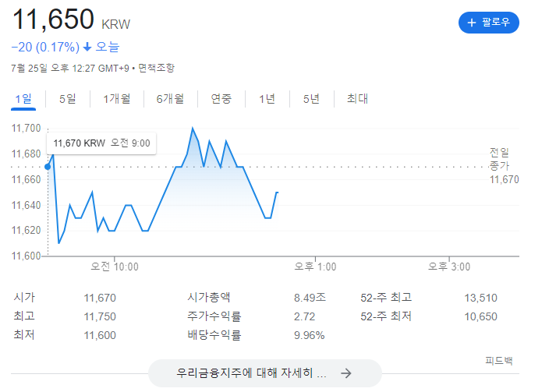549x392 pixels.
Task: Click the 11,670 KRW tooltip box
Action: 101,143
